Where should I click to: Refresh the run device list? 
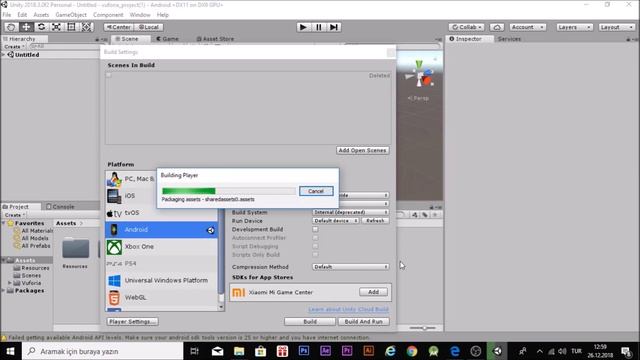click(x=375, y=221)
